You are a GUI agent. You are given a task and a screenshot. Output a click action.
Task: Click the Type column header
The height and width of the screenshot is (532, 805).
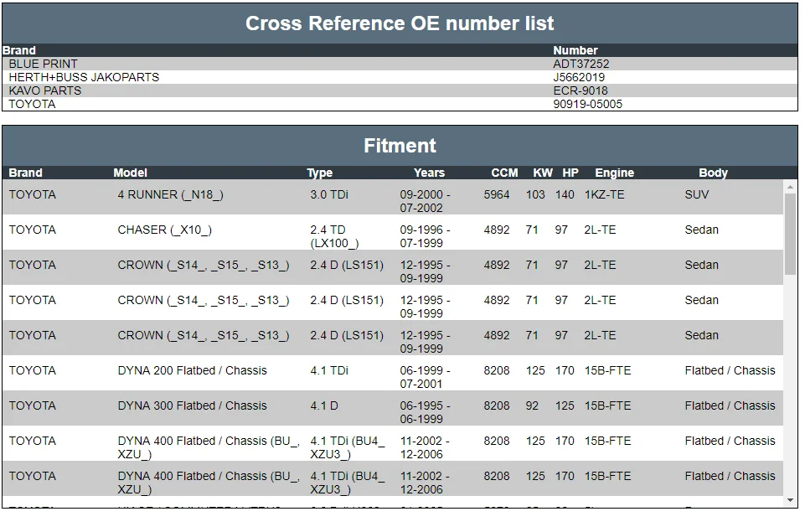(x=320, y=173)
